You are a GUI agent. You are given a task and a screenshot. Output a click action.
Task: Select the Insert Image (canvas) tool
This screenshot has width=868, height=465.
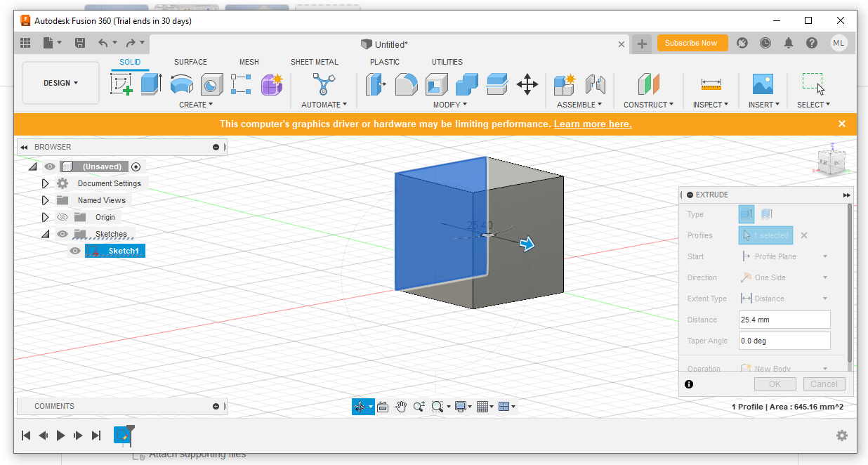click(x=763, y=84)
